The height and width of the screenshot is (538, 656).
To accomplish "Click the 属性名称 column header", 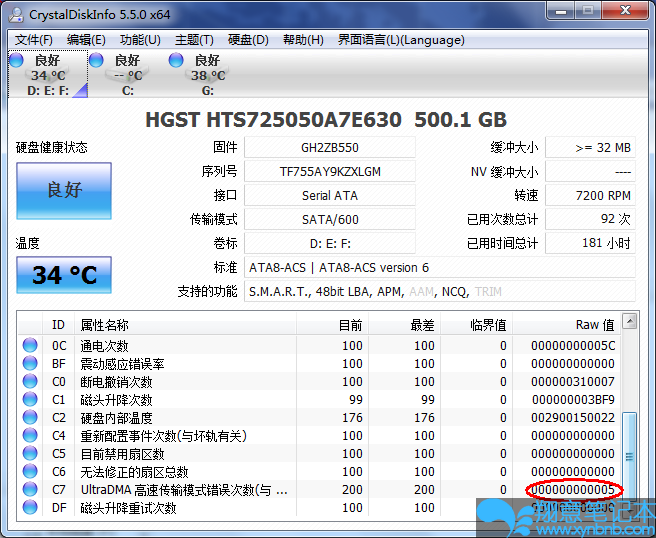I will pos(185,325).
